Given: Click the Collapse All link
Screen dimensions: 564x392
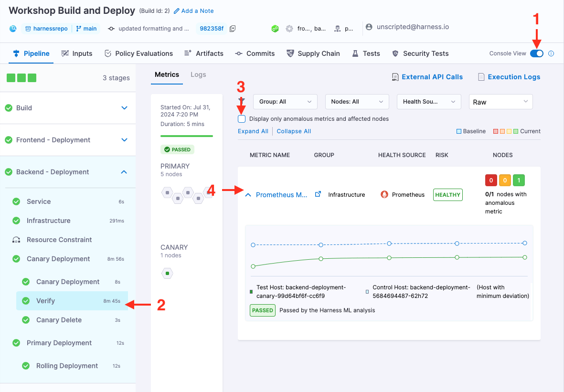Looking at the screenshot, I should point(294,131).
